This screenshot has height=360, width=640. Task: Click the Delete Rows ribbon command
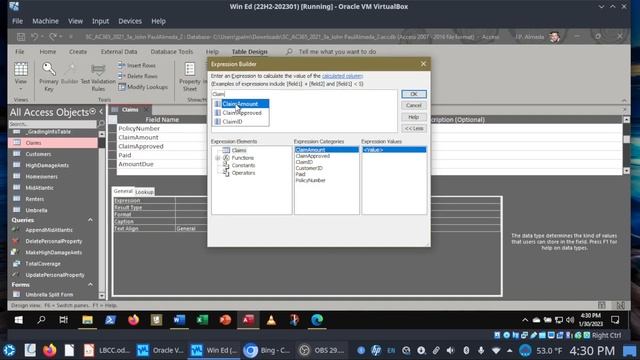click(138, 76)
